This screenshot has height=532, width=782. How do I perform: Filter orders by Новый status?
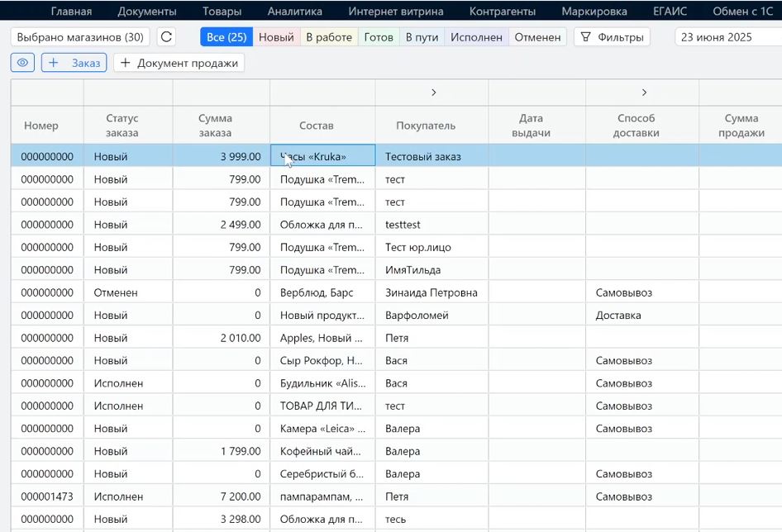(276, 37)
